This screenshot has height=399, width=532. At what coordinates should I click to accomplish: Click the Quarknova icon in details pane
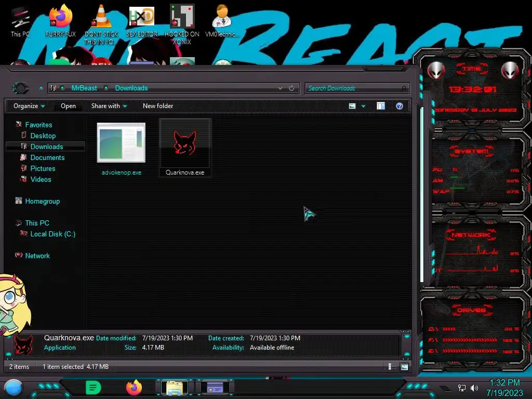(x=23, y=345)
